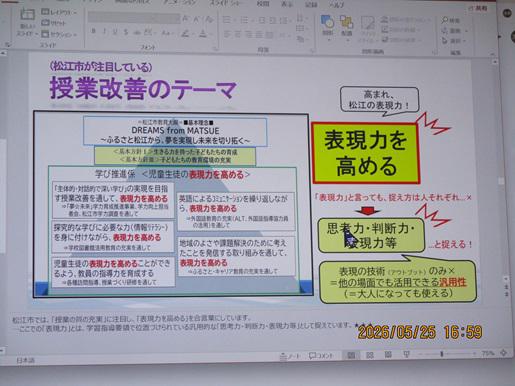Click the リセット reset button
515x386 pixels.
point(54,23)
